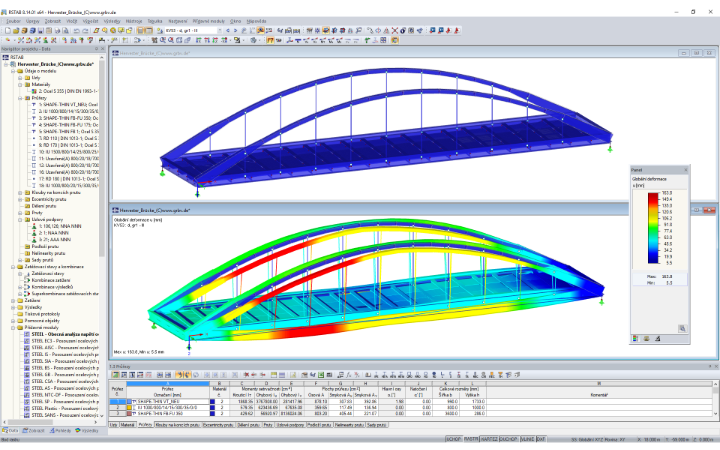Click the color scale tab icon at the Panel bottom

pyautogui.click(x=636, y=339)
